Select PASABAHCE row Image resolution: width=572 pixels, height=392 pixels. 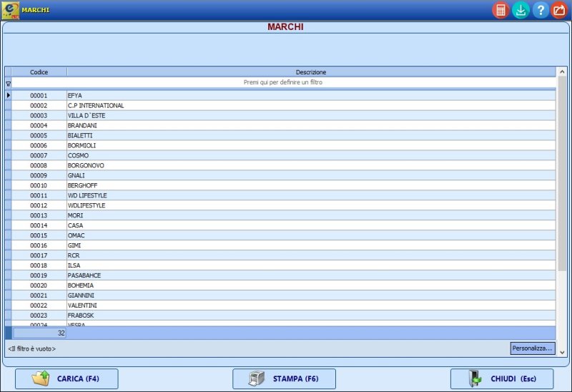(283, 275)
